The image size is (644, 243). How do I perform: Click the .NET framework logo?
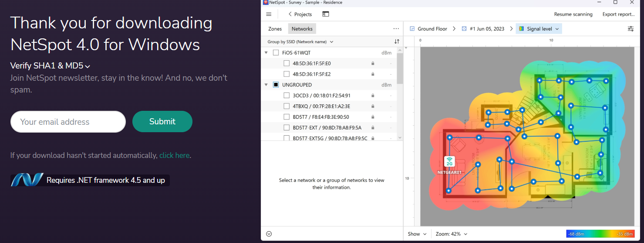(27, 180)
